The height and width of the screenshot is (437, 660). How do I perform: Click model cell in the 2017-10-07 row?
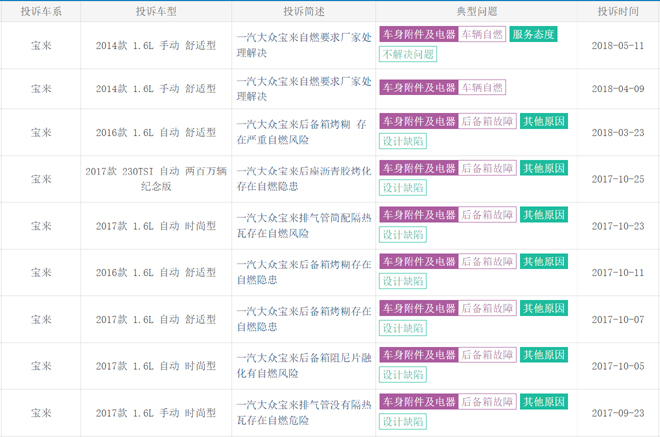pos(156,320)
